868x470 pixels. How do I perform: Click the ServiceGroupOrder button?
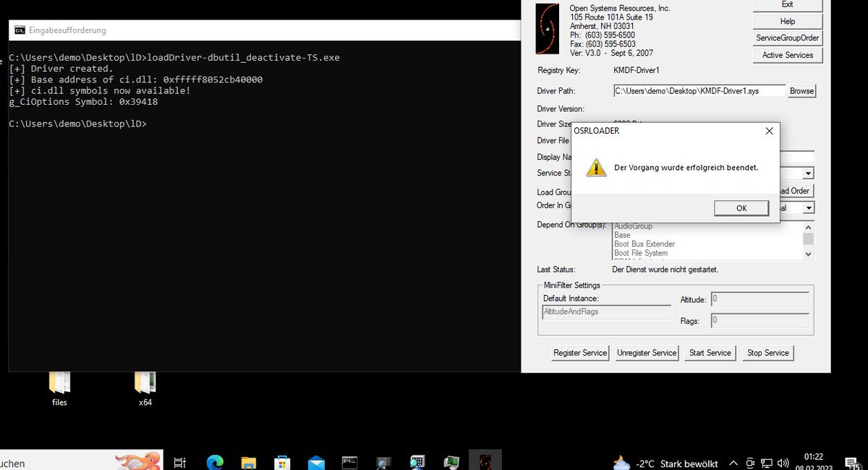tap(788, 38)
